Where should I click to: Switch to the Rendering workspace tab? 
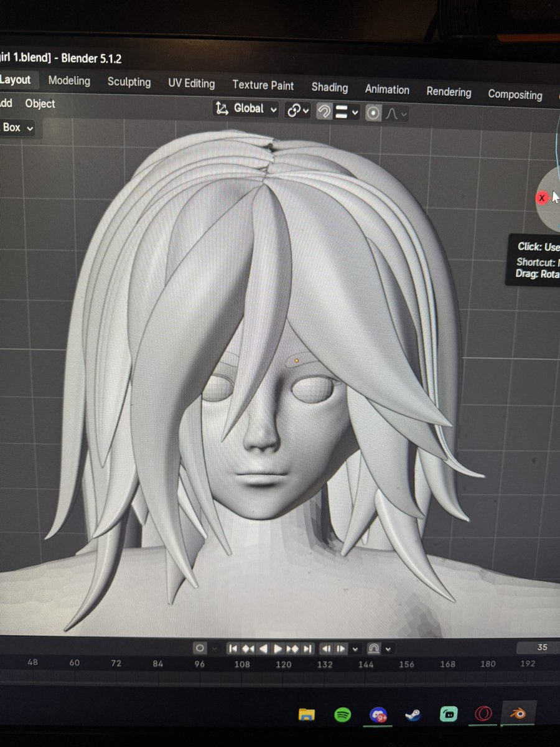[x=449, y=92]
